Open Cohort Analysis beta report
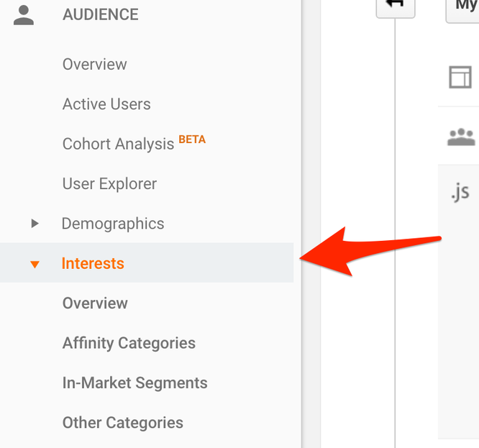The image size is (479, 448). click(x=119, y=144)
